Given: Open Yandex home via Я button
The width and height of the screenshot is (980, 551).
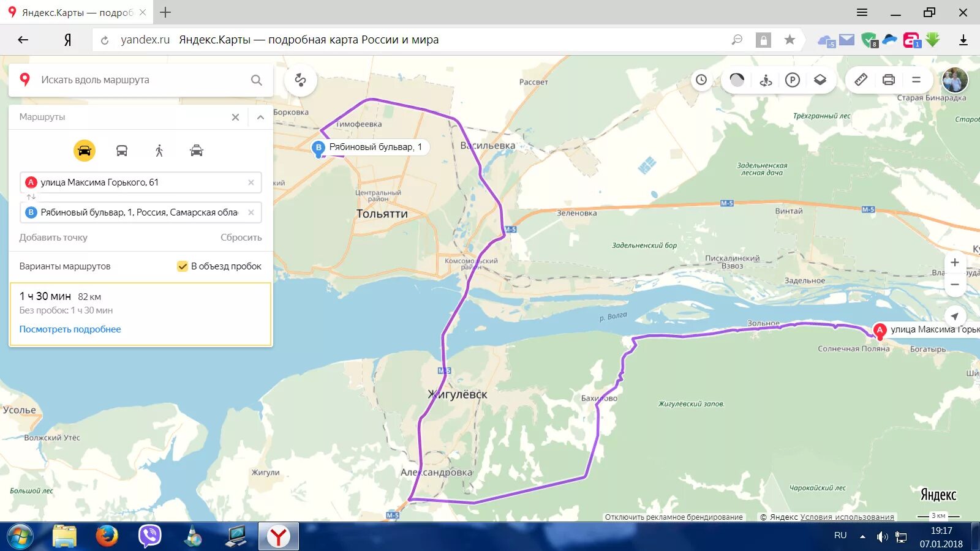Looking at the screenshot, I should pyautogui.click(x=67, y=40).
